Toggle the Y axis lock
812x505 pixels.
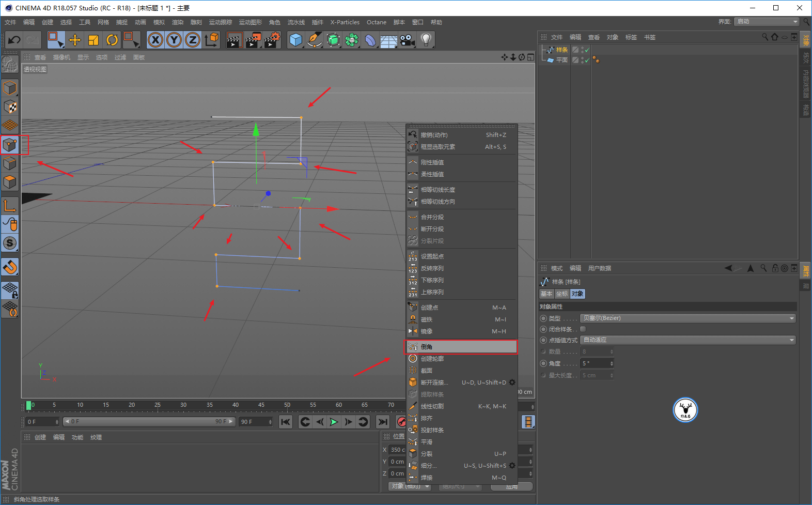(174, 40)
